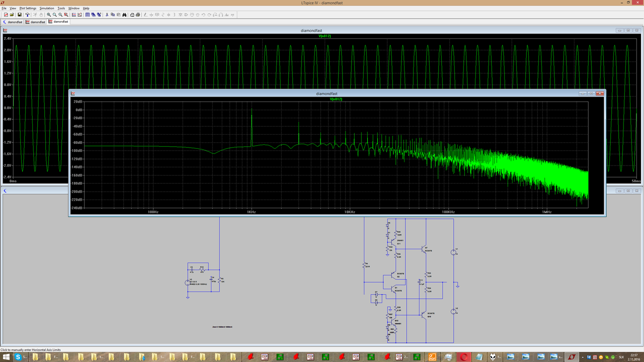
Task: Click the 50ms time axis label
Action: click(636, 180)
